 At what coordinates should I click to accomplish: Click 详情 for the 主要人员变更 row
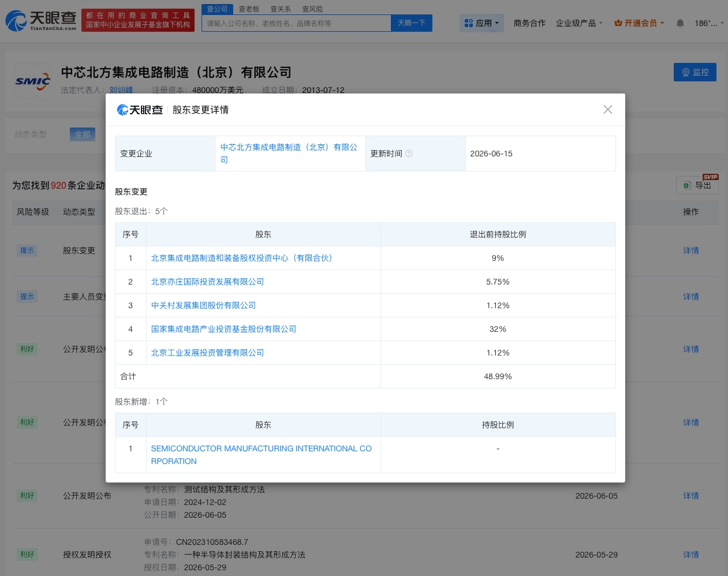point(690,297)
